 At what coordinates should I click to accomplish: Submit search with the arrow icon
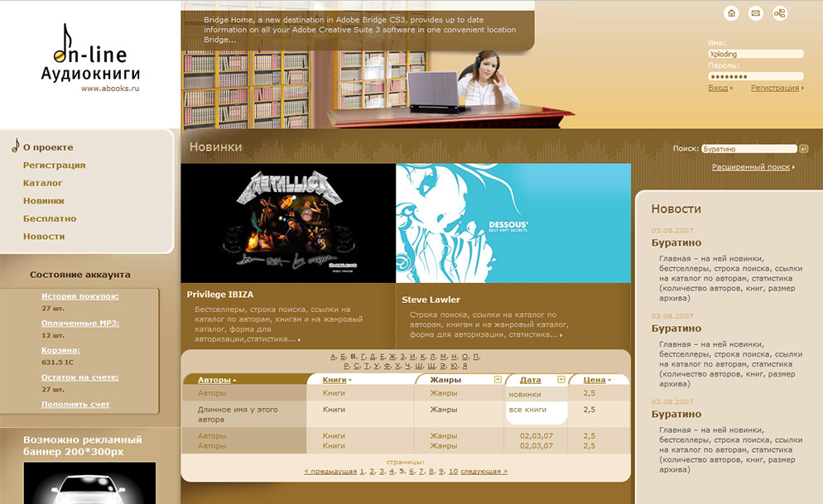click(x=804, y=149)
